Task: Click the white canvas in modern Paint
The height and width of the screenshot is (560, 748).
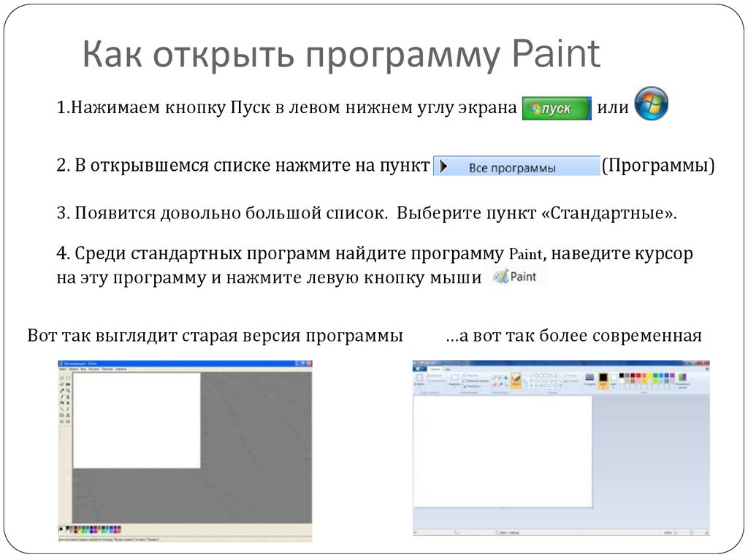Action: coord(503,452)
